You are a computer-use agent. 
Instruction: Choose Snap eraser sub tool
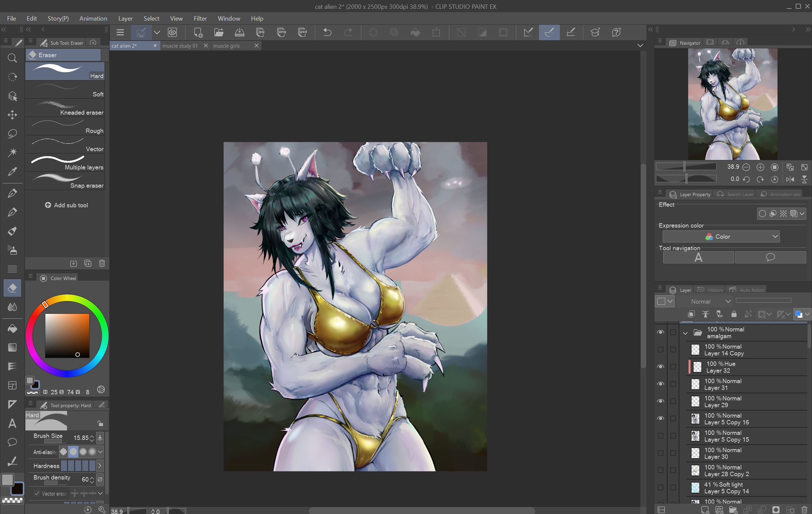[x=65, y=181]
